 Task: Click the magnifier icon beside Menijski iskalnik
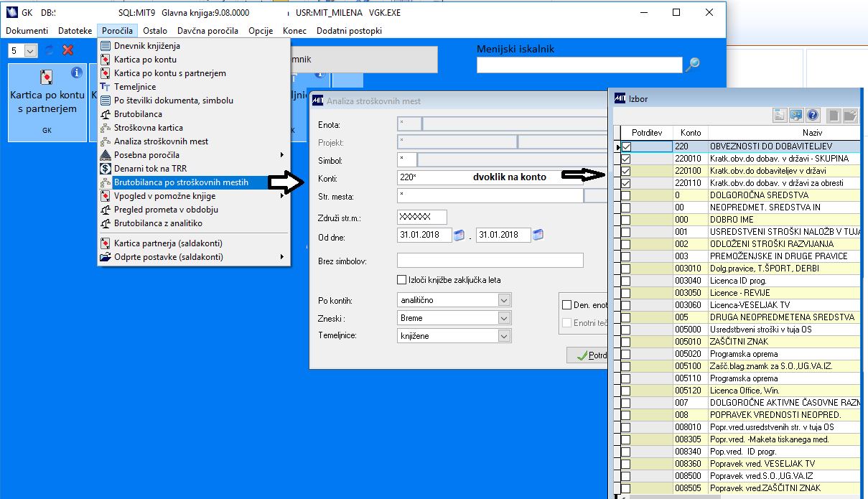point(692,65)
